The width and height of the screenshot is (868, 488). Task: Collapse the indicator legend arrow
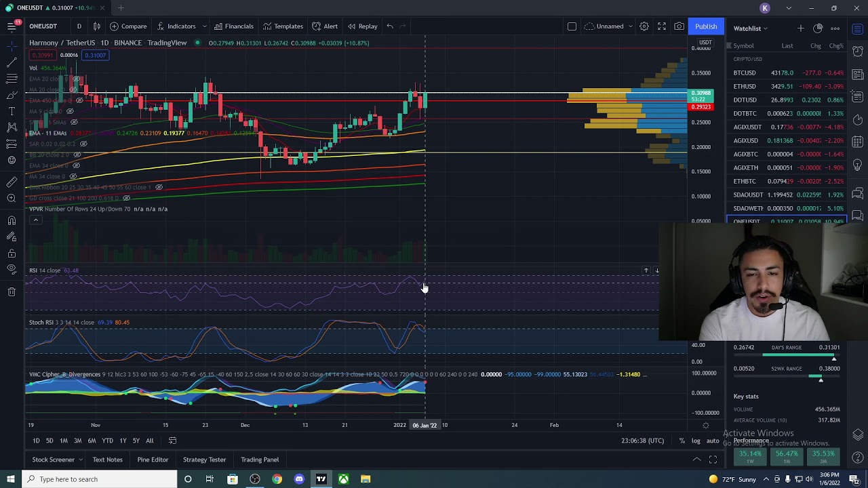[x=35, y=220]
